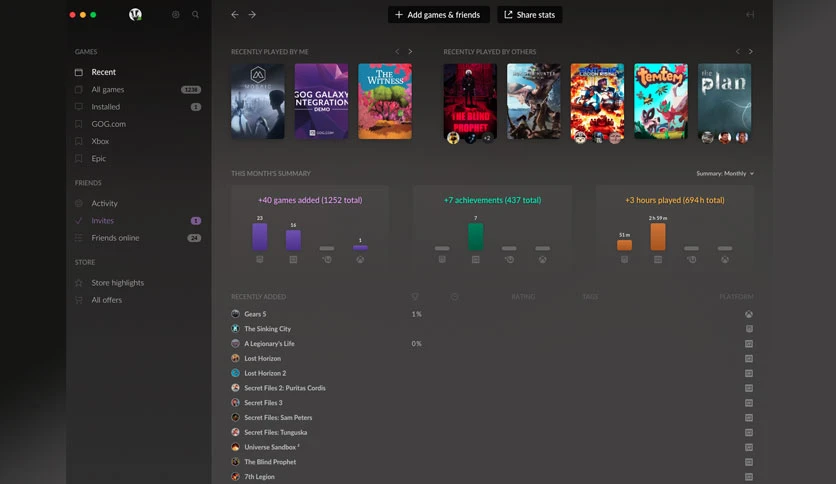Screen dimensions: 836x484
Task: Open the Mosaic game cover
Action: [x=258, y=101]
